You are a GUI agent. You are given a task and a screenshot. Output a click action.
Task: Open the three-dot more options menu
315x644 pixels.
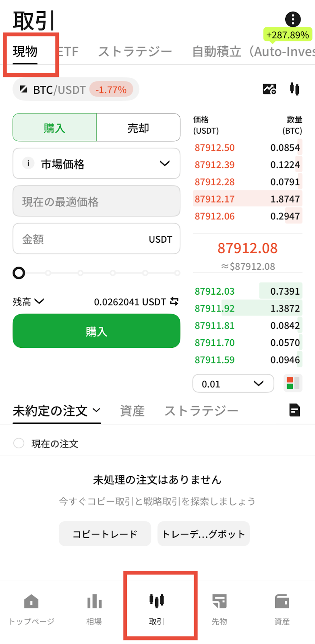(293, 19)
